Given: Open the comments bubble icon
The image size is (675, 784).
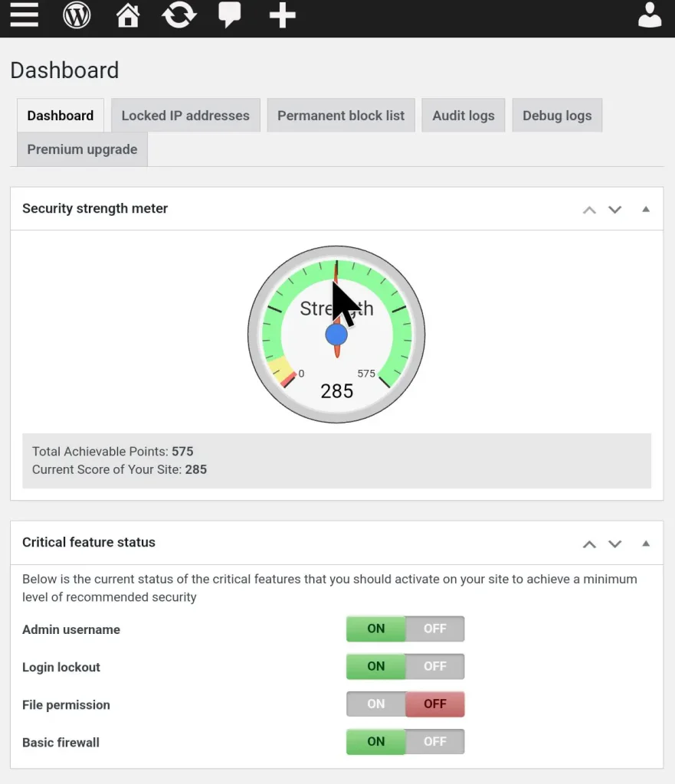Looking at the screenshot, I should 230,15.
